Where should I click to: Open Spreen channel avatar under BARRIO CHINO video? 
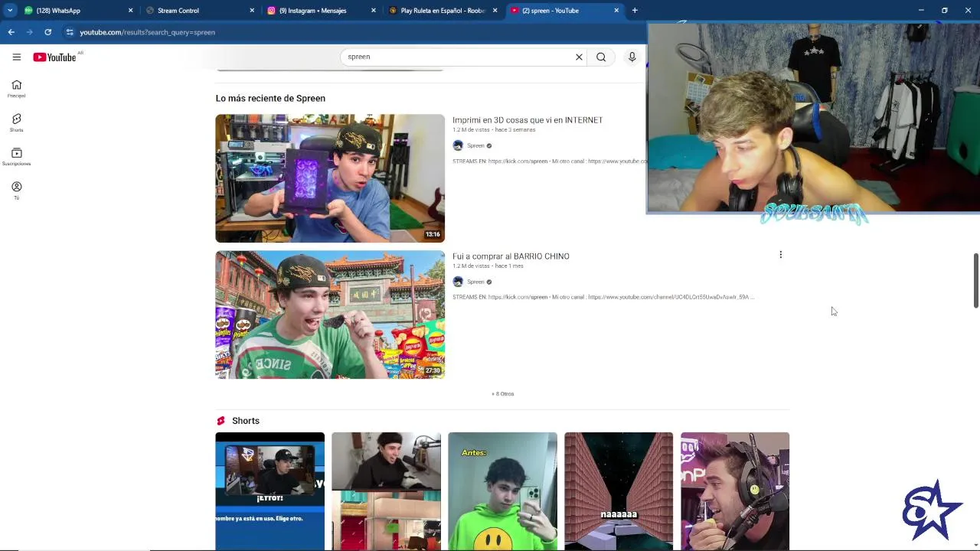pyautogui.click(x=458, y=282)
